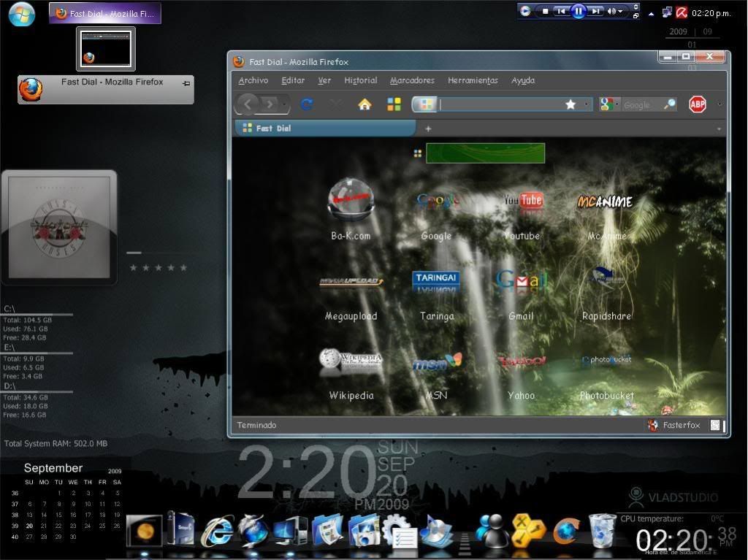Click the green Fast Dial search box
The image size is (748, 560).
pos(485,153)
